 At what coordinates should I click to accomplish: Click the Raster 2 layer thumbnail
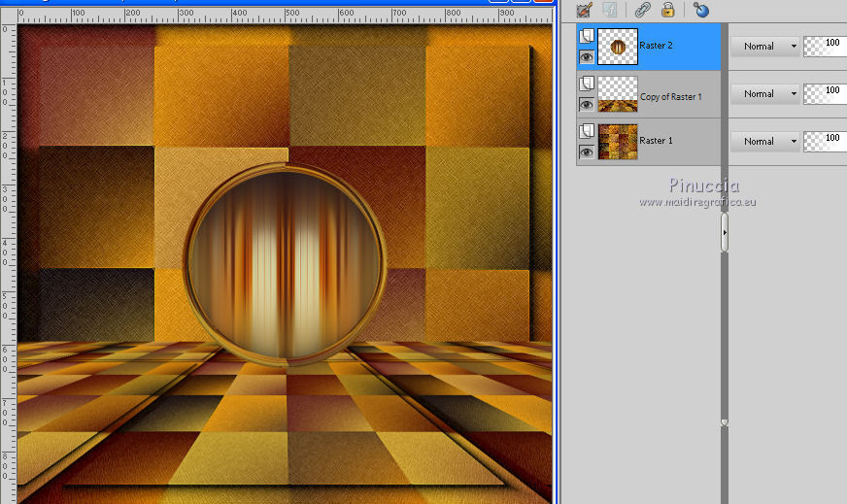618,47
